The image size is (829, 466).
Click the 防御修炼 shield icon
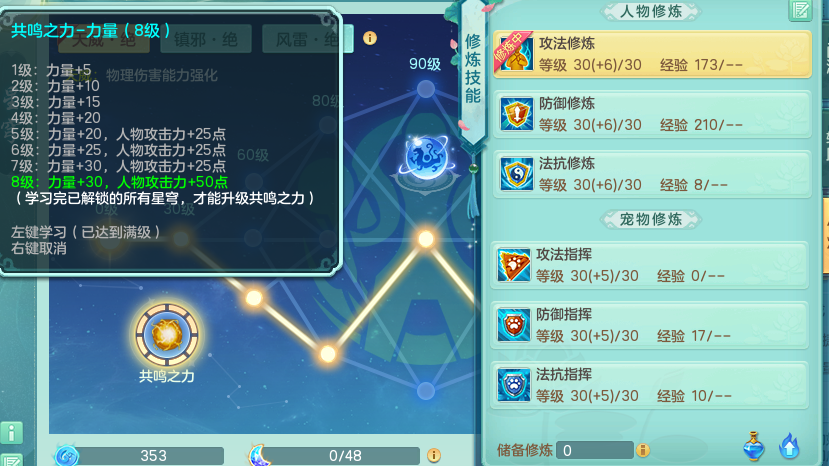coord(516,114)
